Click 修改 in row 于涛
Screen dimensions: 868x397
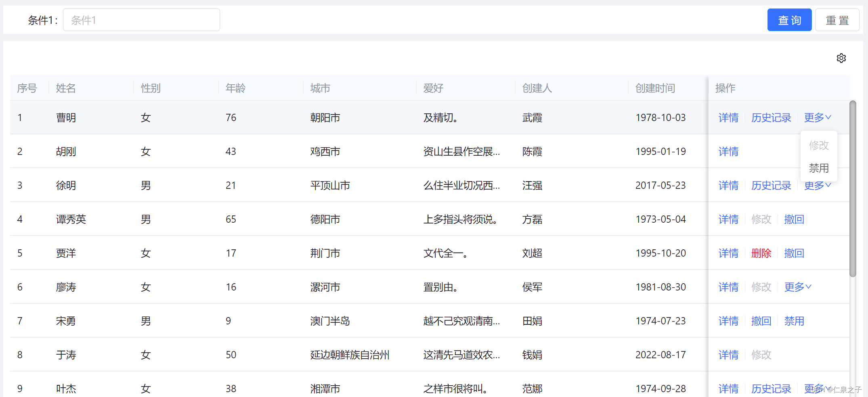click(x=761, y=355)
